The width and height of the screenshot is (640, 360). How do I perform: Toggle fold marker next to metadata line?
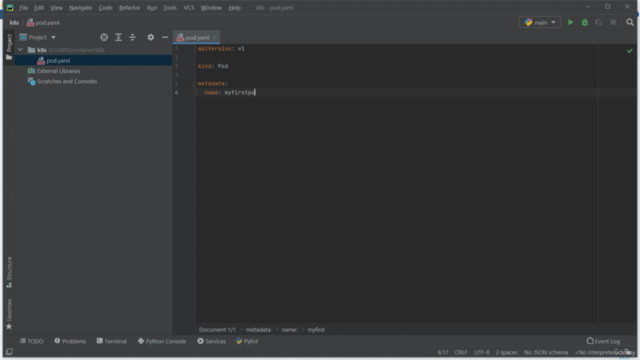(195, 84)
